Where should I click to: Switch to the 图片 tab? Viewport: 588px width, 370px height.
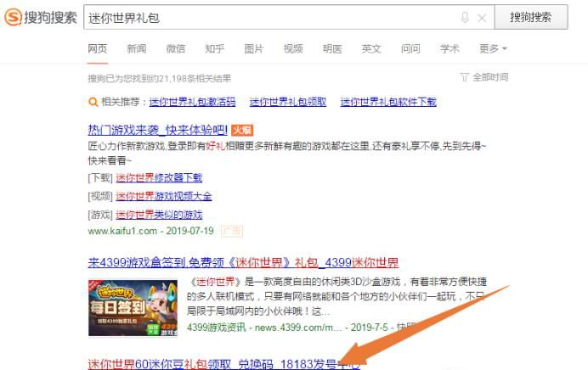click(254, 48)
